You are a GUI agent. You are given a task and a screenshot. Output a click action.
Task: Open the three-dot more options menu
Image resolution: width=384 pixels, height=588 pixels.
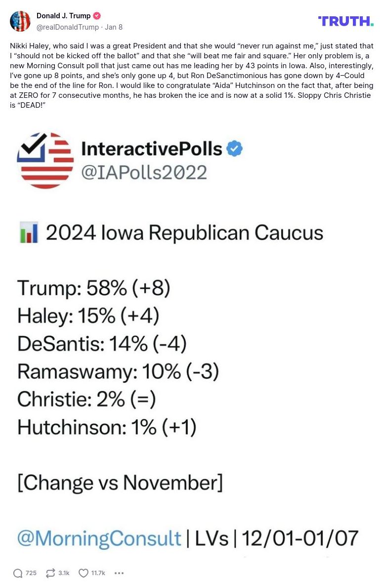click(119, 573)
